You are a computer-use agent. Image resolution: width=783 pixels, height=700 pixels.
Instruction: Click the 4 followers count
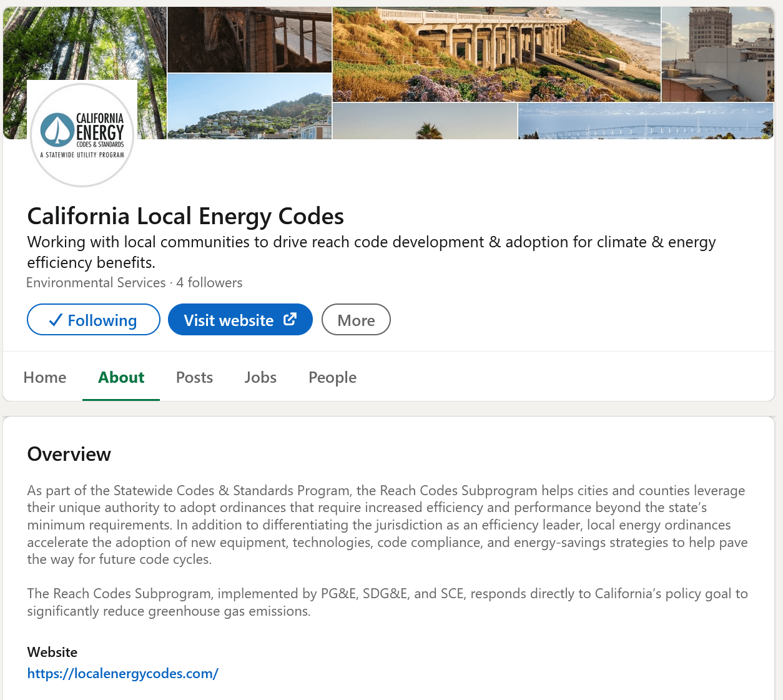[209, 282]
